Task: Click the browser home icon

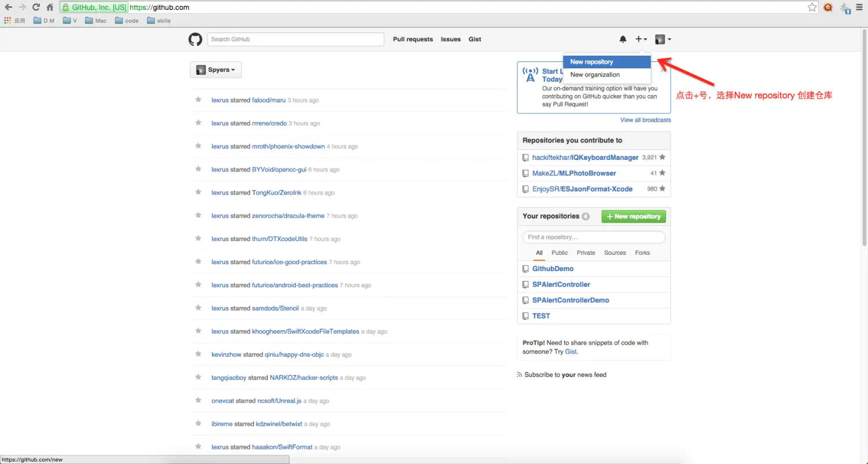Action: coord(50,8)
